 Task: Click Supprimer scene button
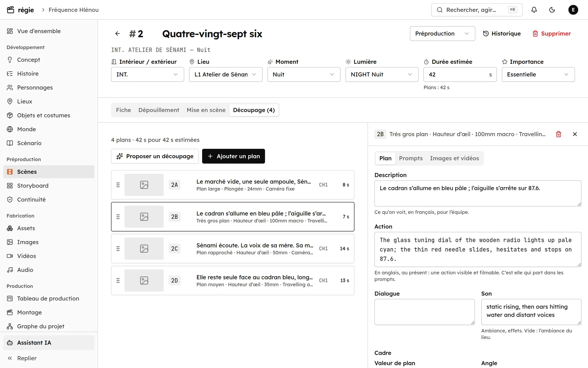point(552,33)
